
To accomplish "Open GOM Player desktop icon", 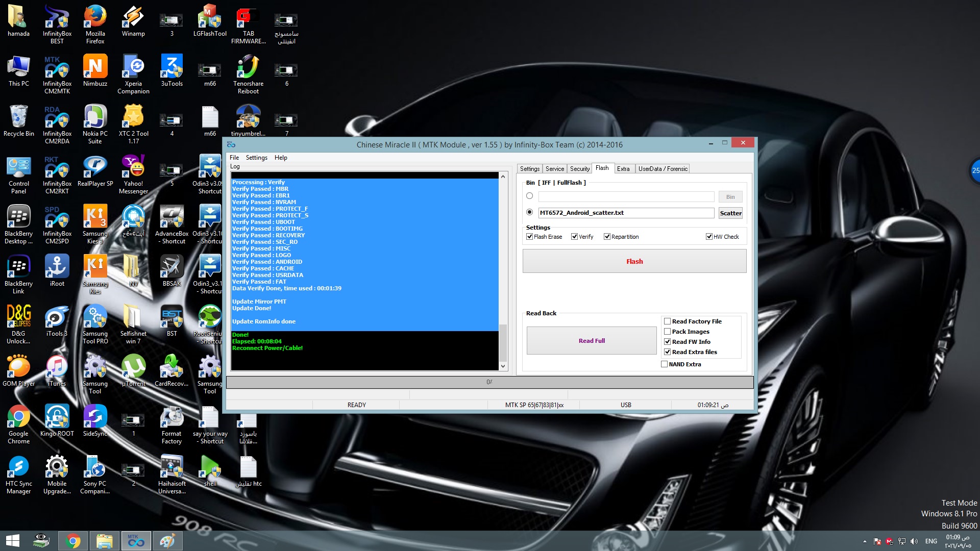I will [18, 371].
